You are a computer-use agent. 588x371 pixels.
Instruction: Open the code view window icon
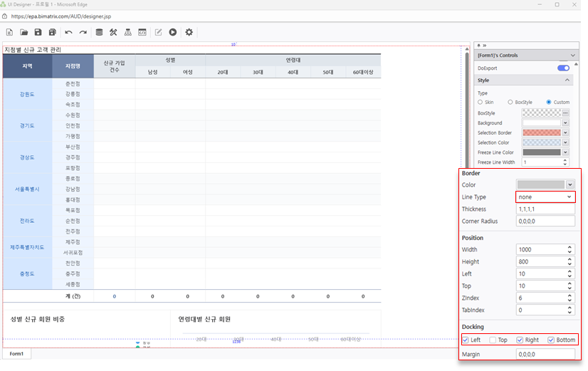(x=142, y=32)
